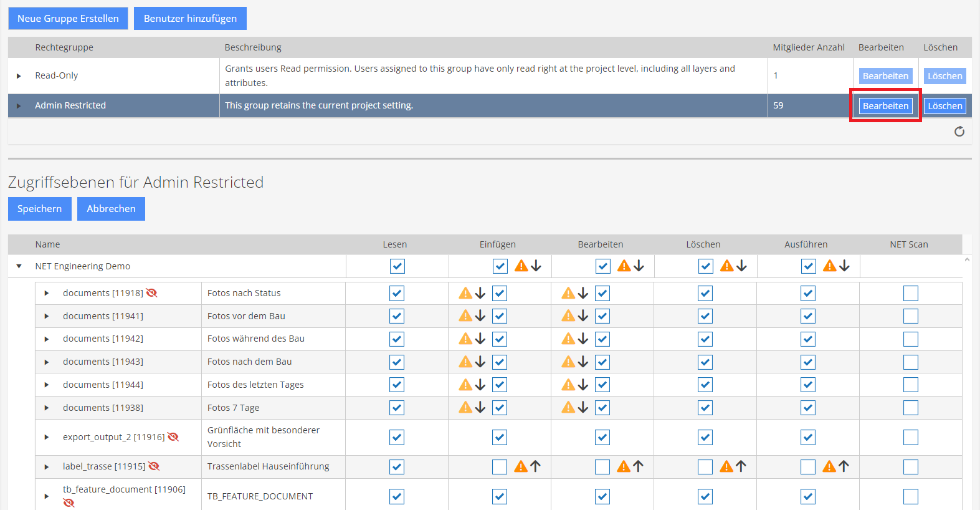Uncheck Lesen for Grünfläche mit besonderer Vorsicht
This screenshot has width=980, height=510.
[397, 438]
